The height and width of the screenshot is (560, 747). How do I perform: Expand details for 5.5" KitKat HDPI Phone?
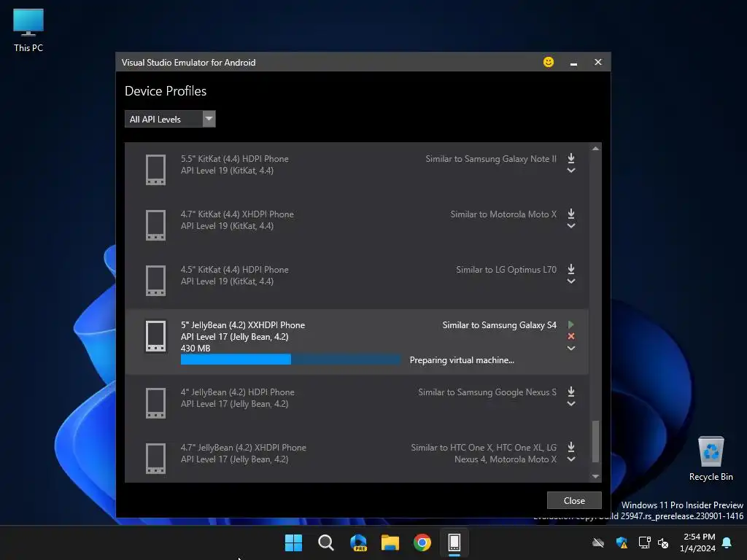tap(570, 171)
